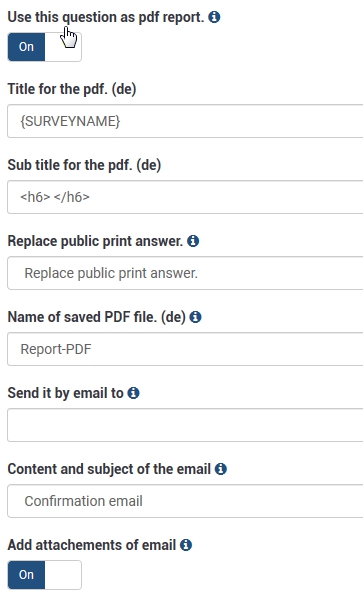This screenshot has height=611, width=363.
Task: Toggle the 'Use this question as pdf report' switch
Action: coord(44,47)
